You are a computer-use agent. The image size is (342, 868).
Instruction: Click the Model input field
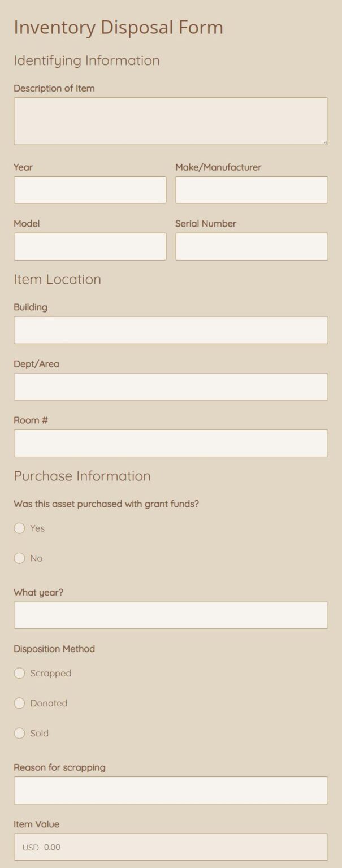click(89, 246)
